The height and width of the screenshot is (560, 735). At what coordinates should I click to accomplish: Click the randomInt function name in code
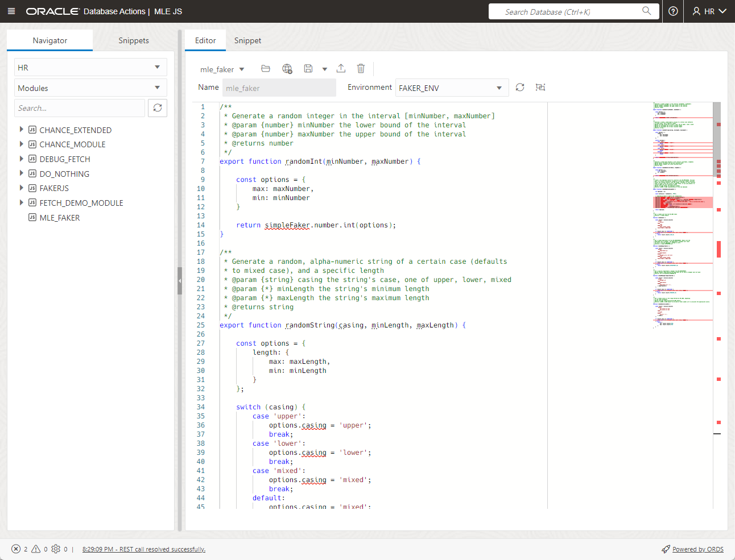[304, 161]
